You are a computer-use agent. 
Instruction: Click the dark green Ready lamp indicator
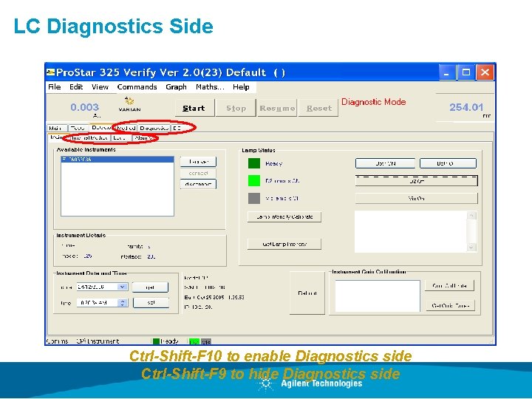point(254,163)
